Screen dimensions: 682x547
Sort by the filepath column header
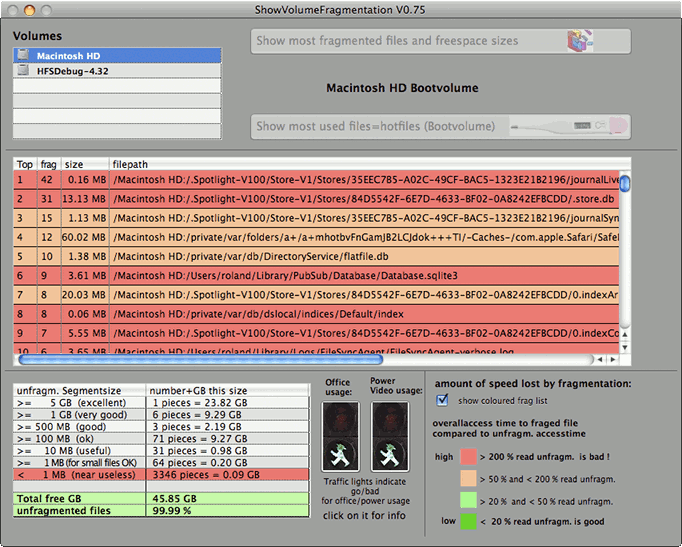(x=370, y=164)
